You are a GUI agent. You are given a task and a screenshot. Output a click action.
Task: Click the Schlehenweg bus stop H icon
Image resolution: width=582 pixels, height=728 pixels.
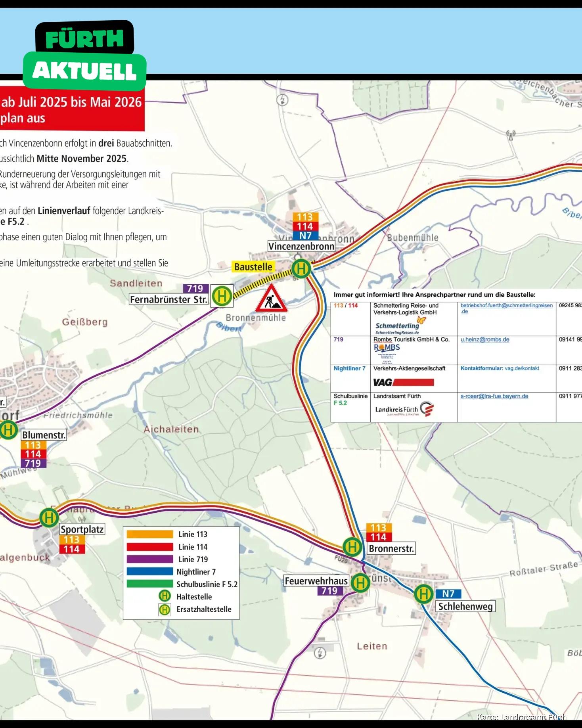pyautogui.click(x=423, y=594)
